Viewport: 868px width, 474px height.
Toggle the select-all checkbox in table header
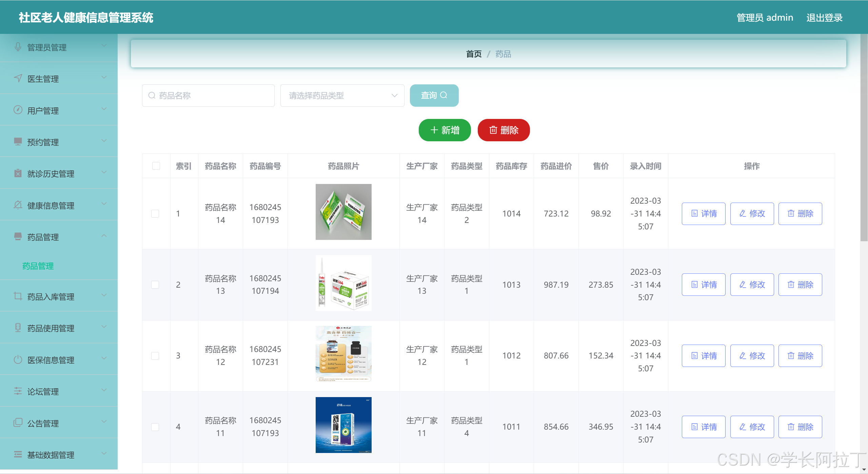click(x=156, y=166)
